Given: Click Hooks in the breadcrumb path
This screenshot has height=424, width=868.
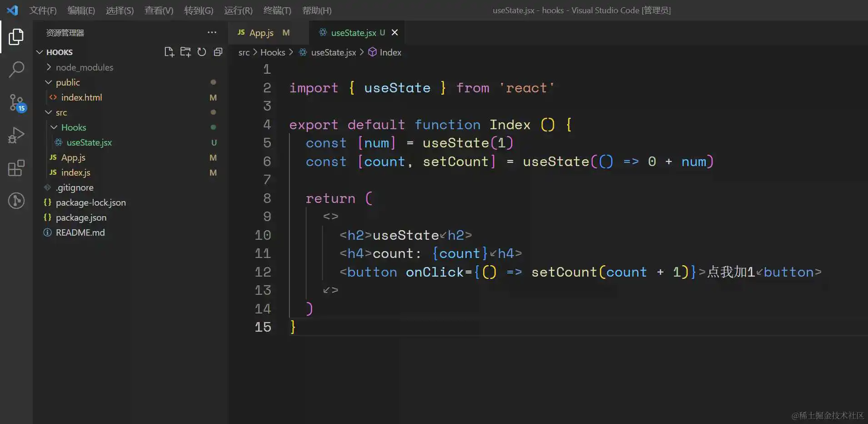Looking at the screenshot, I should pyautogui.click(x=273, y=52).
